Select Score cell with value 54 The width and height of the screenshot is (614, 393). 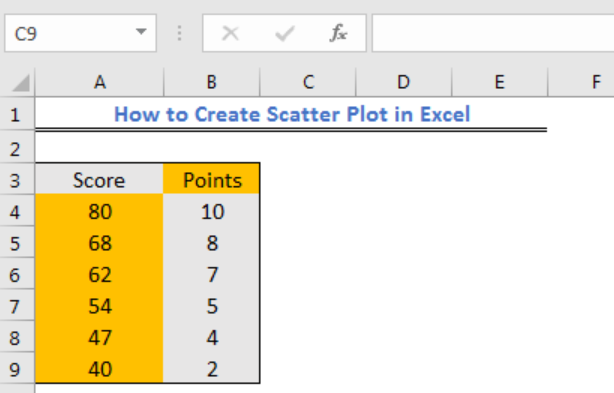(x=99, y=305)
